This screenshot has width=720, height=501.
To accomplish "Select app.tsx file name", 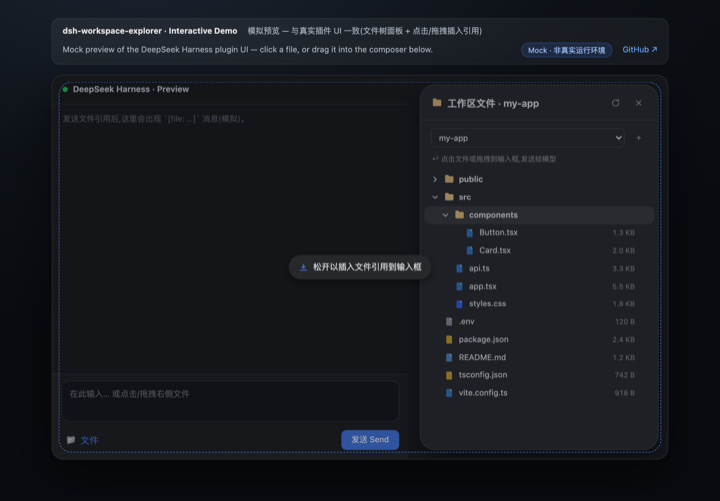I will 483,286.
